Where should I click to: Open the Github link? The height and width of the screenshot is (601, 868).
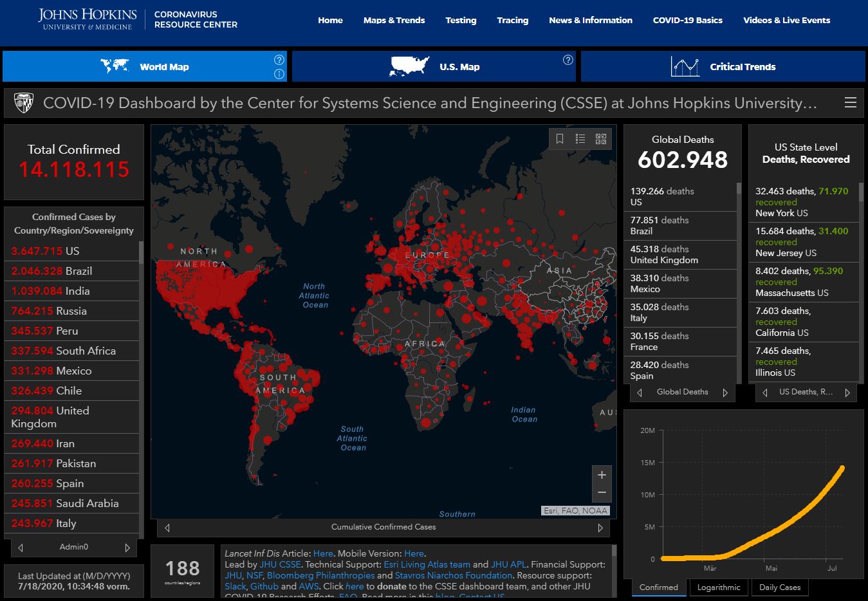264,586
